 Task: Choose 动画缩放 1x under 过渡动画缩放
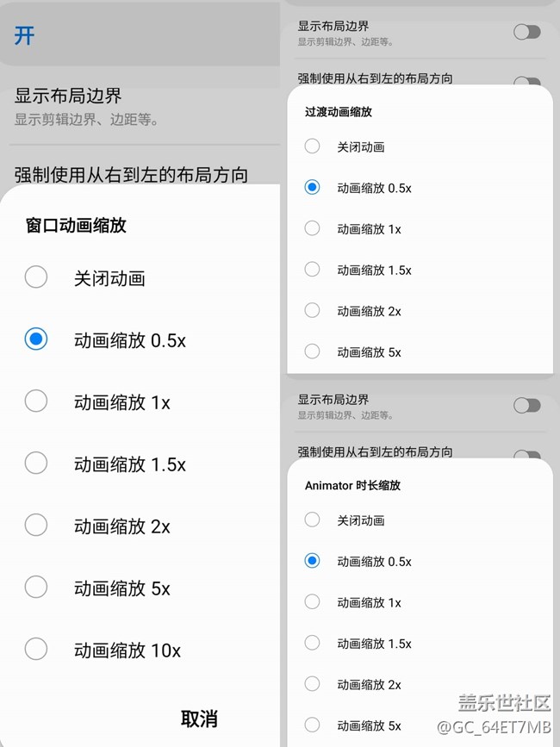coord(313,228)
